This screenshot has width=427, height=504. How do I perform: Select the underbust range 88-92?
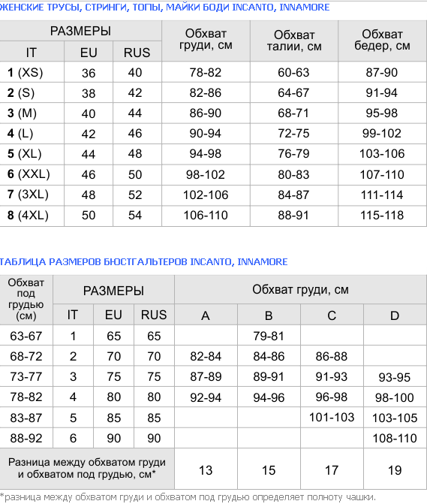tap(26, 438)
